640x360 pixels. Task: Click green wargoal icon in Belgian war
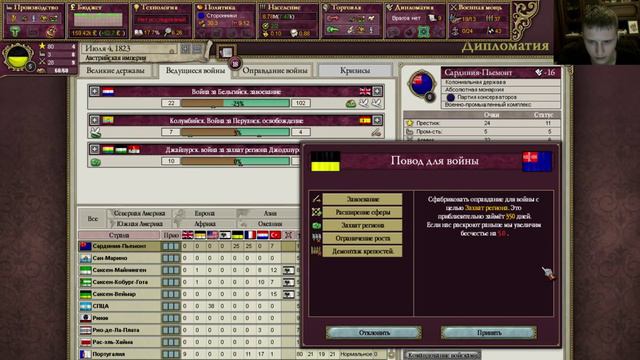351,104
